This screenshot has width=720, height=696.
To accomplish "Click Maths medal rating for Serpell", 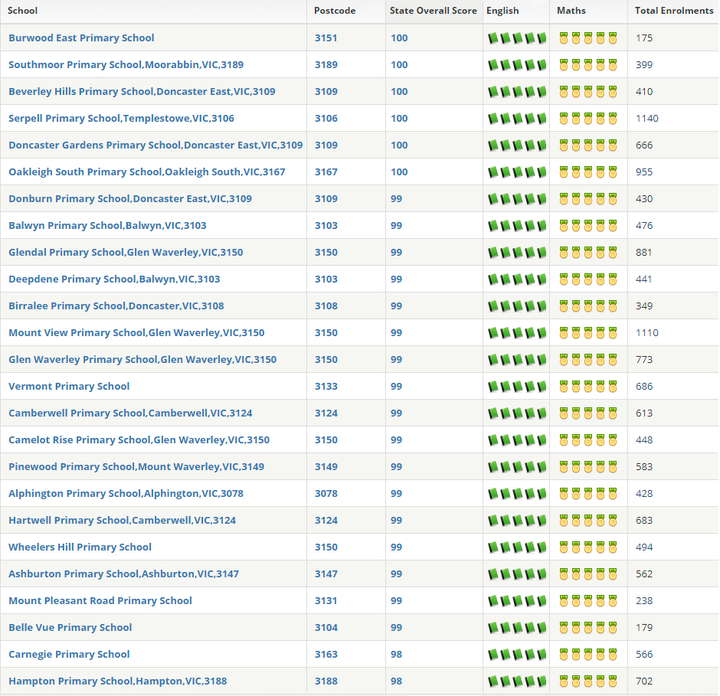I will point(588,118).
